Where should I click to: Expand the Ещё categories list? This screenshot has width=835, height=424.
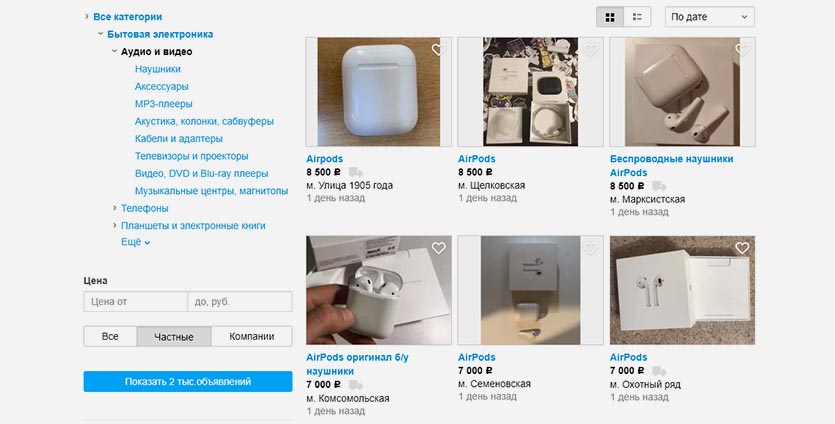click(135, 242)
